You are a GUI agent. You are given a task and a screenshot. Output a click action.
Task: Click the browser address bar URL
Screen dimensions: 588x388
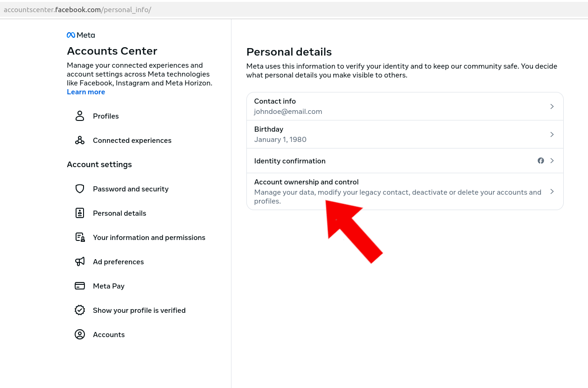pyautogui.click(x=77, y=10)
